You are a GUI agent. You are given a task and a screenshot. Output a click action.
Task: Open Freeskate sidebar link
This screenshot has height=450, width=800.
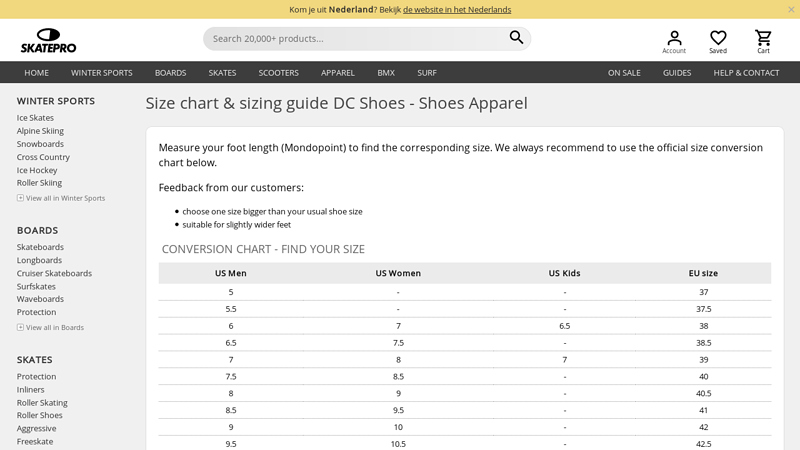pyautogui.click(x=35, y=441)
